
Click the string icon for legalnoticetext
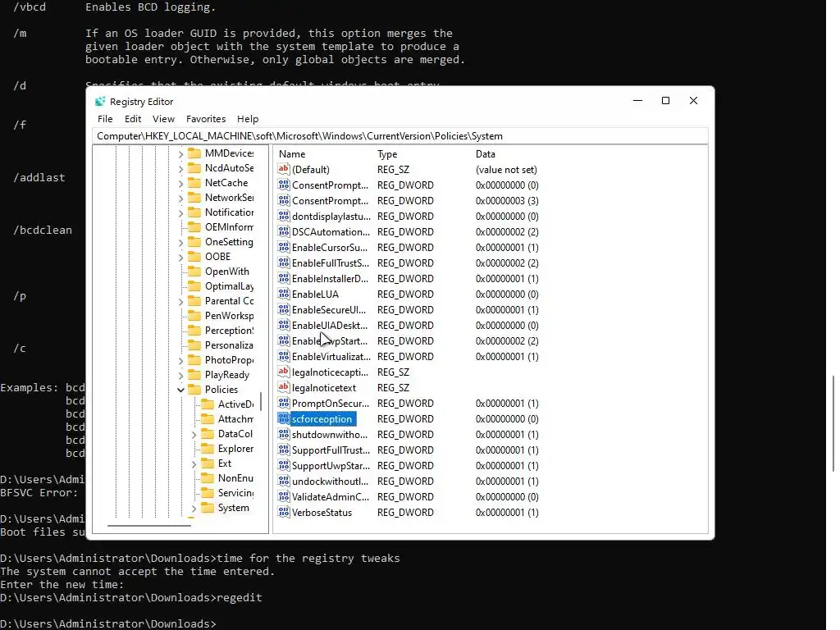[x=283, y=387]
